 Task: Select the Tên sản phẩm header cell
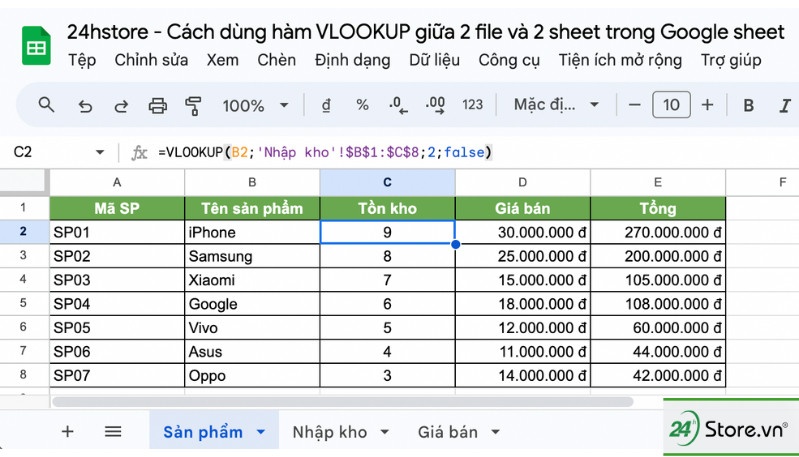(x=252, y=208)
